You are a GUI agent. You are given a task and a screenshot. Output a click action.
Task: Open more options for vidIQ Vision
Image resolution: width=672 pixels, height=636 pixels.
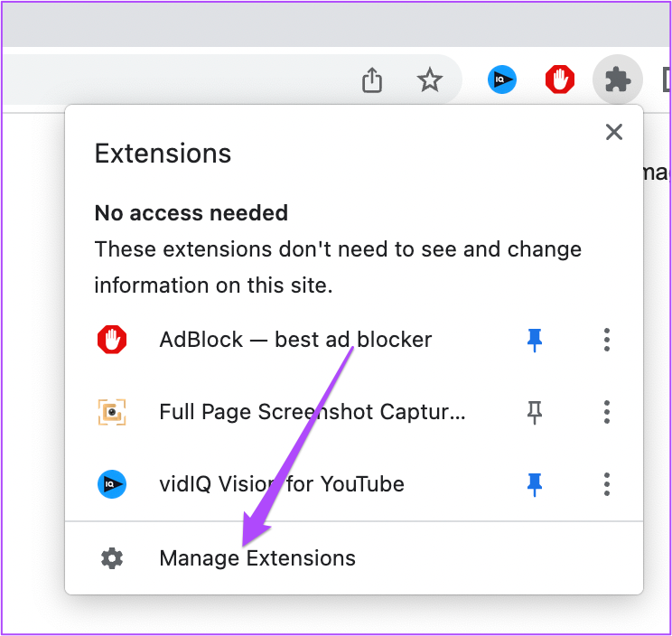tap(607, 484)
